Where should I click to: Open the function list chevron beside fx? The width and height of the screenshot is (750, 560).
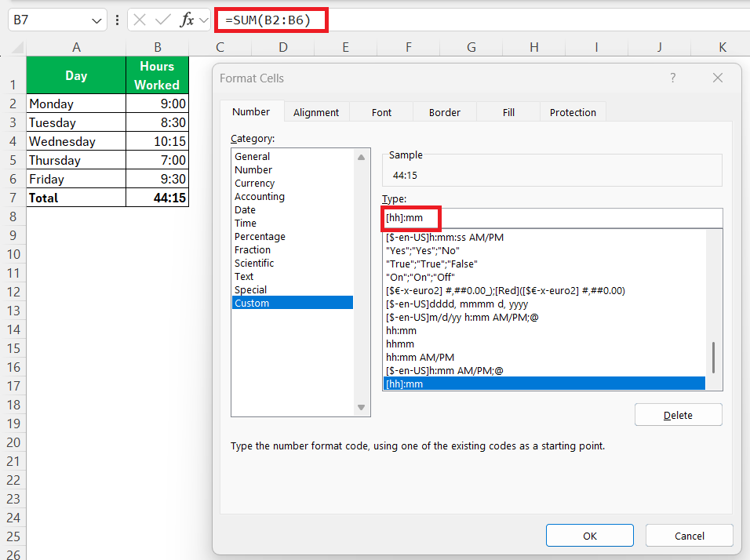pyautogui.click(x=204, y=20)
